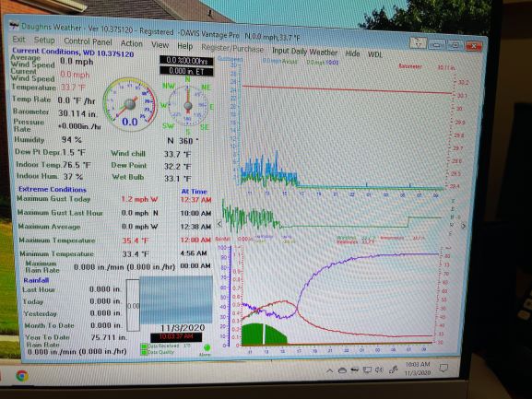This screenshot has width=532, height=399.
Task: Click the average wind speed value '0.0 mph'
Action: click(x=77, y=62)
